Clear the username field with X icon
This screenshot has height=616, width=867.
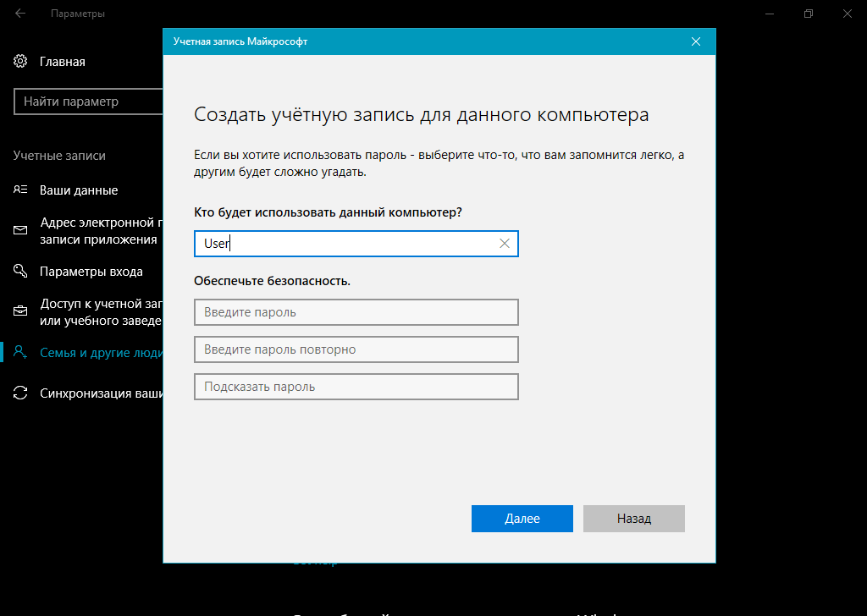pyautogui.click(x=505, y=244)
